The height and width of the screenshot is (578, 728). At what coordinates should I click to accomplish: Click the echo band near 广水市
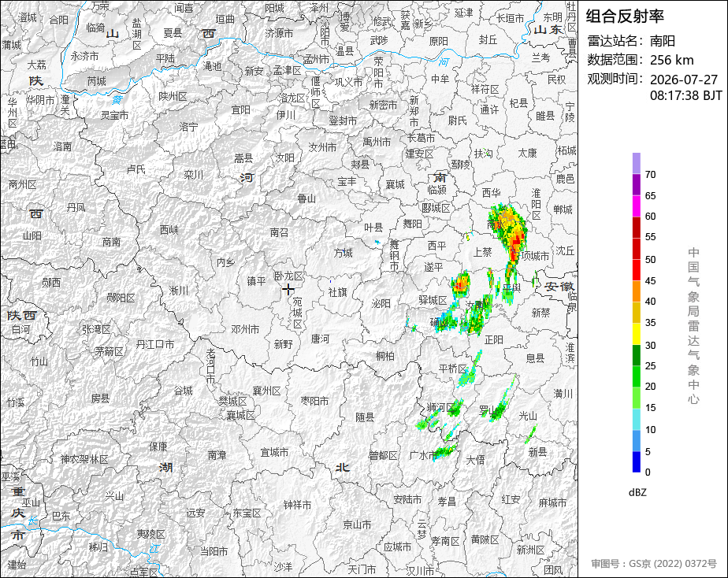[444, 451]
